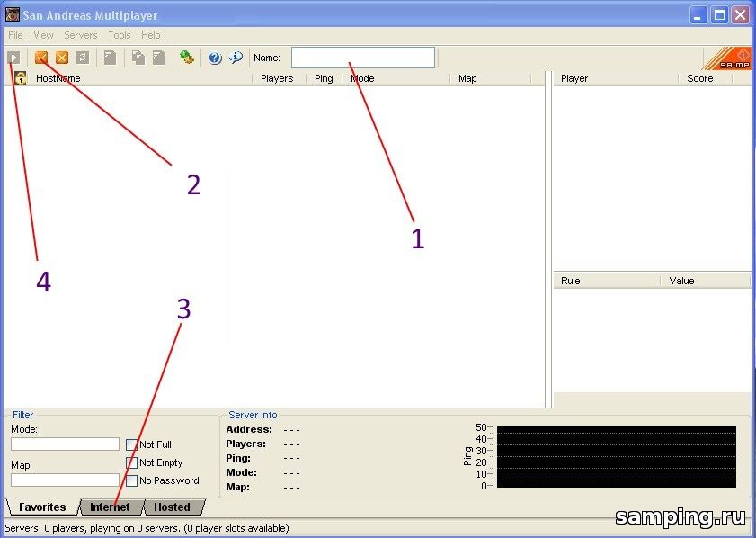Enable the Not Empty filter checkbox
The image size is (756, 538).
131,462
